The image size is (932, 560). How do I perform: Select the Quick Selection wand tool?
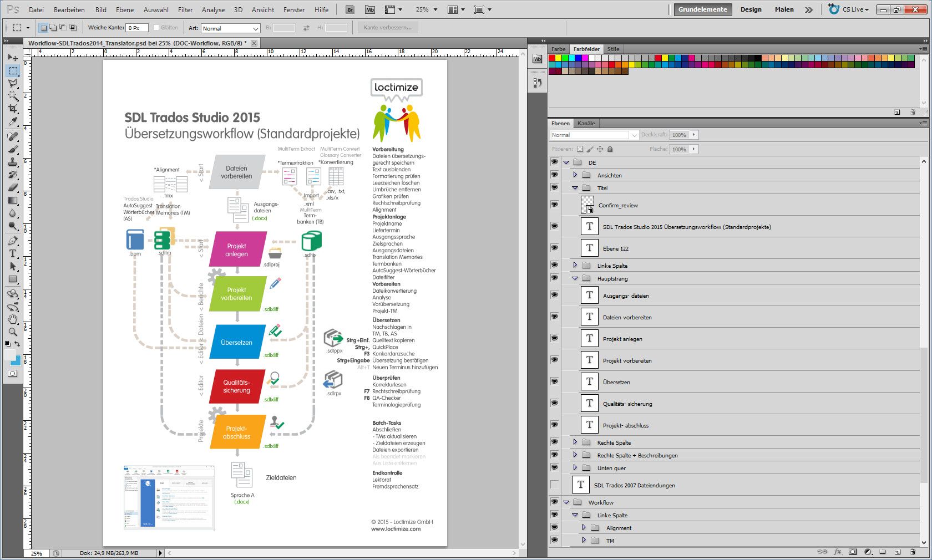[x=13, y=96]
